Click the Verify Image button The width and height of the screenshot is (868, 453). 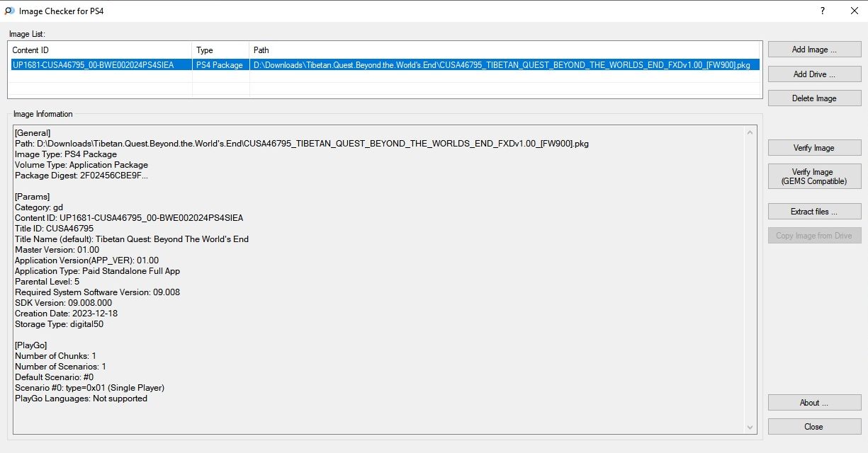click(814, 148)
